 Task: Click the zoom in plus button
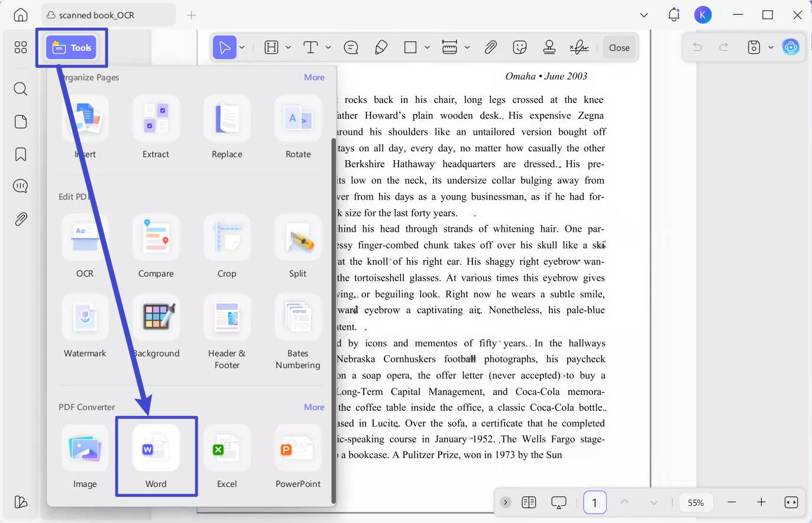click(761, 502)
